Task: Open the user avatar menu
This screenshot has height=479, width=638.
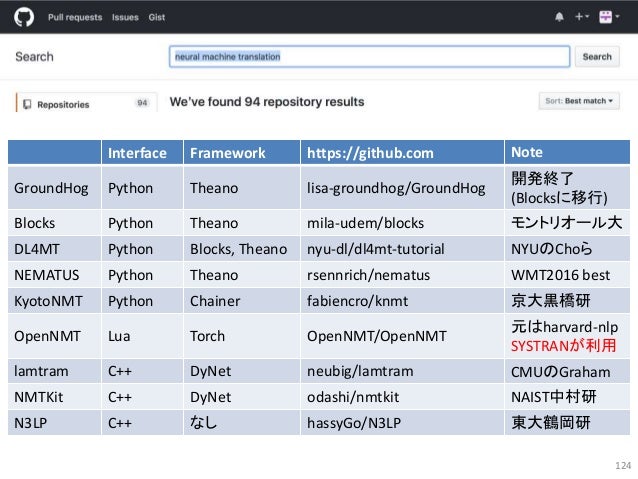Action: [x=609, y=17]
